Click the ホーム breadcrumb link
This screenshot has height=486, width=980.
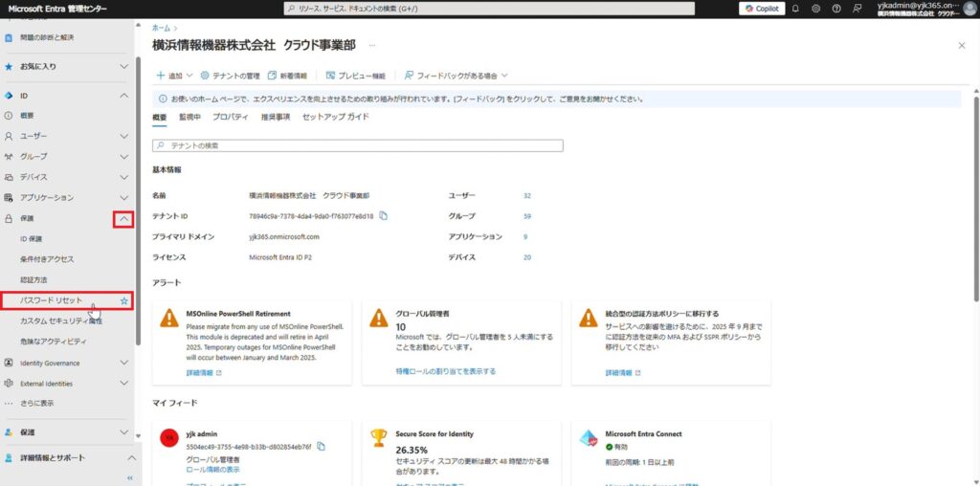160,28
